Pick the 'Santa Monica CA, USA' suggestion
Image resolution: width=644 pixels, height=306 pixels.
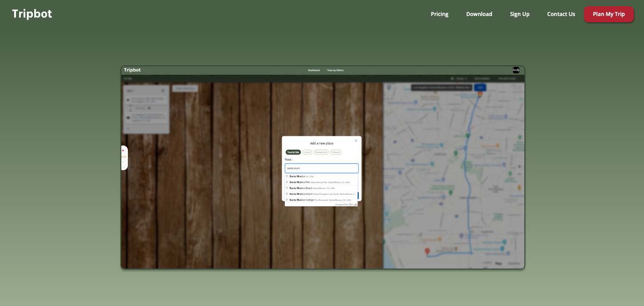point(321,176)
